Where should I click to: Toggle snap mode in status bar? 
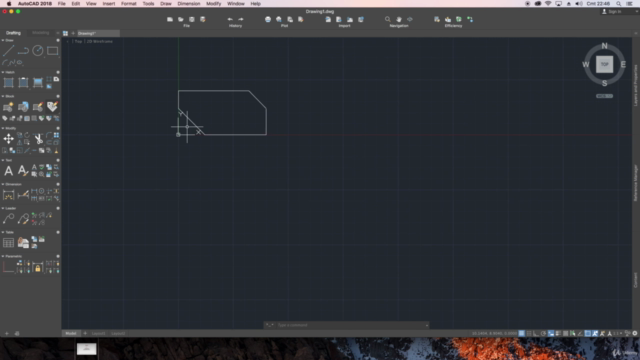529,333
